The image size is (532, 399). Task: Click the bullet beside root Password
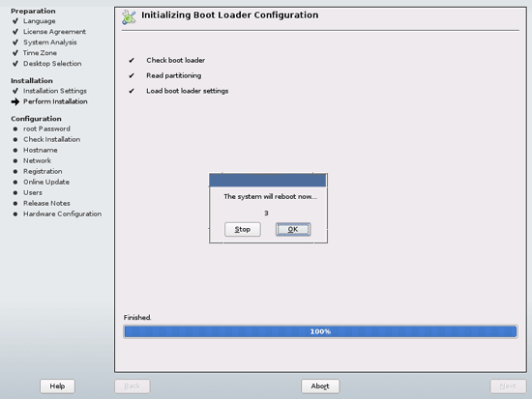tap(15, 128)
